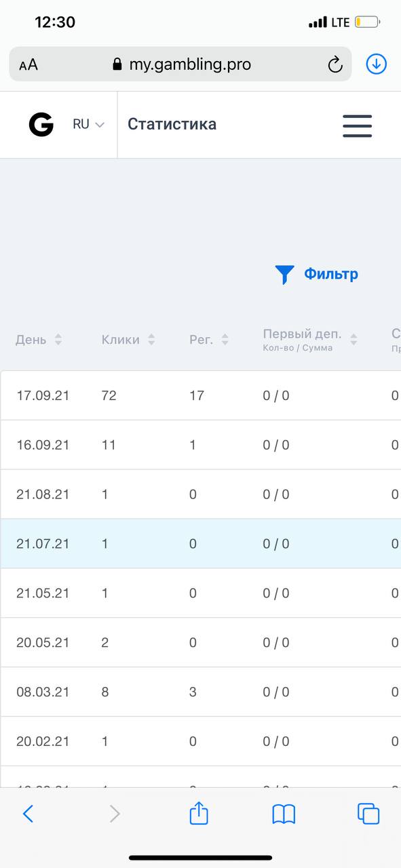Open Safari downloads arrow icon
The width and height of the screenshot is (401, 868).
tap(376, 64)
